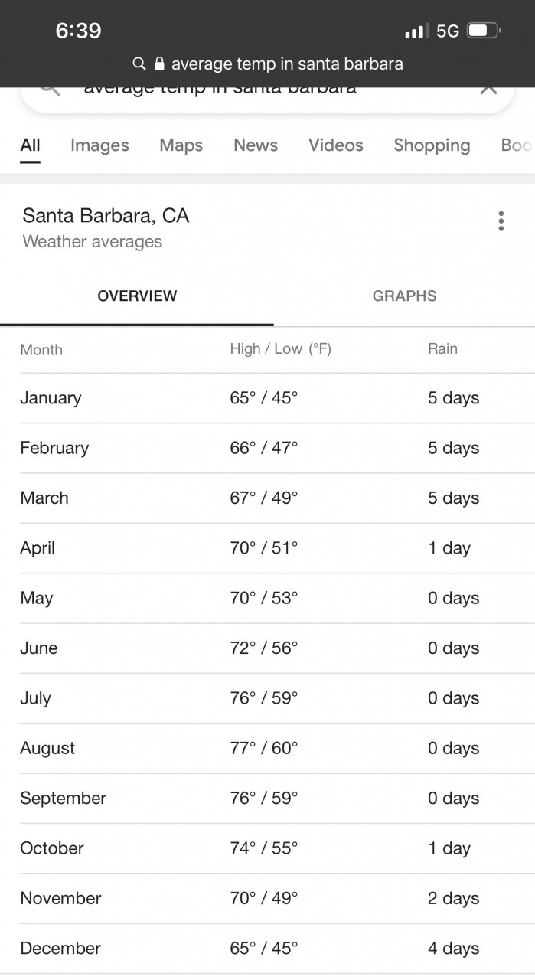The height and width of the screenshot is (980, 535).
Task: Tap the Google search query field
Action: (x=245, y=92)
